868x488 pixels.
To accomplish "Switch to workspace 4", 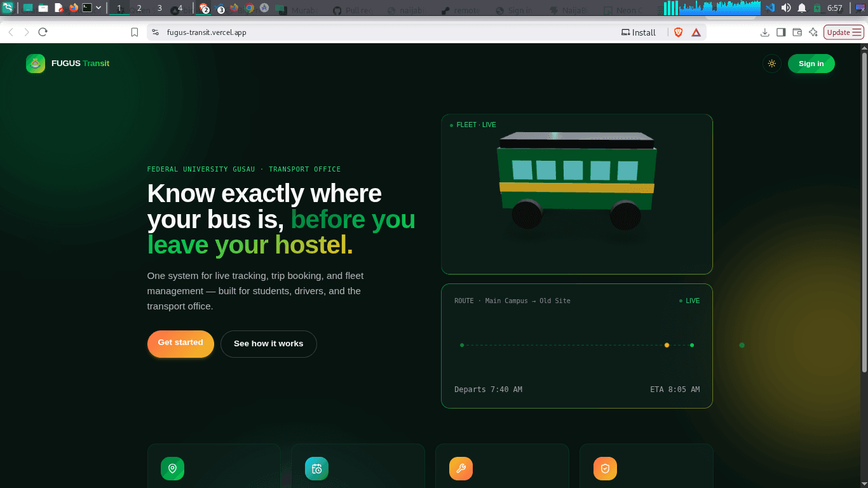I will (x=180, y=8).
